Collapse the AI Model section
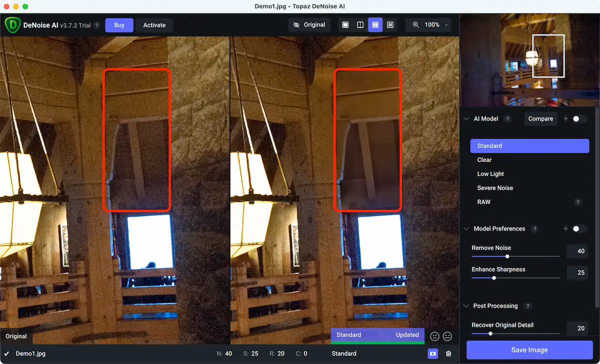 click(466, 119)
